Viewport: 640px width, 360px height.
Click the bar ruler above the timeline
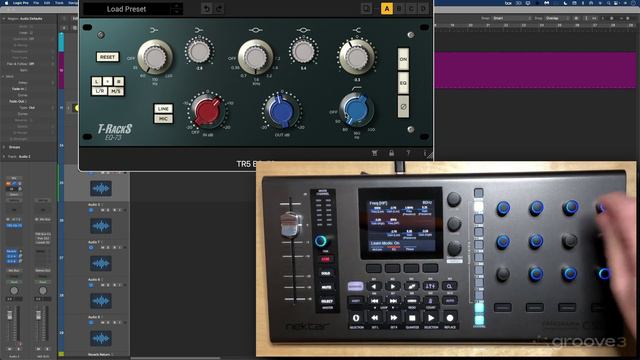click(x=536, y=25)
